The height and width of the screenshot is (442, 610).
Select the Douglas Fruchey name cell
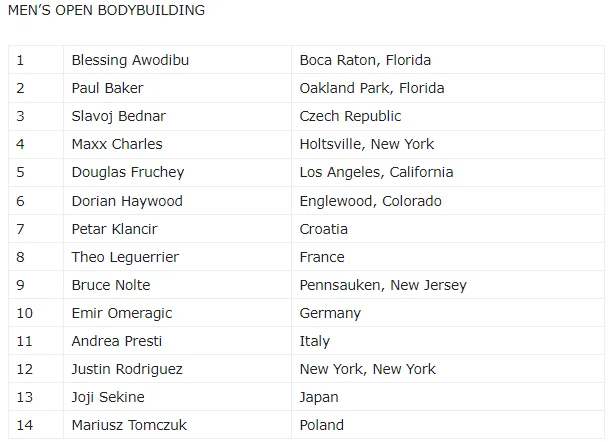[128, 172]
